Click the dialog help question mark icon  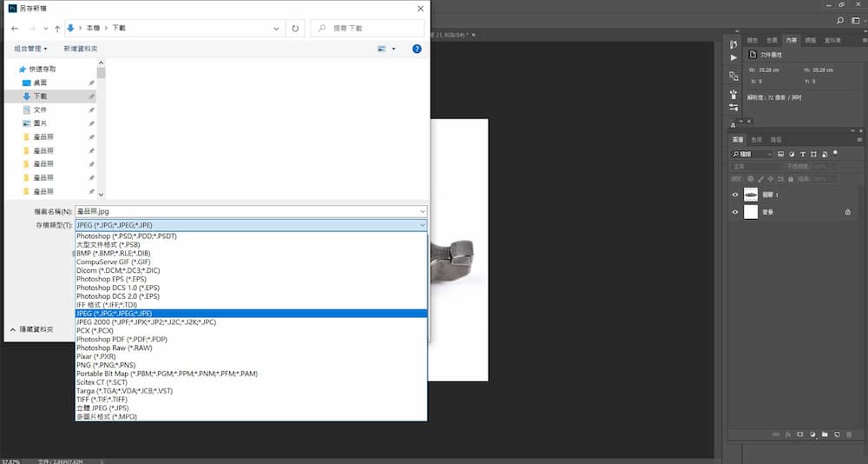[417, 49]
